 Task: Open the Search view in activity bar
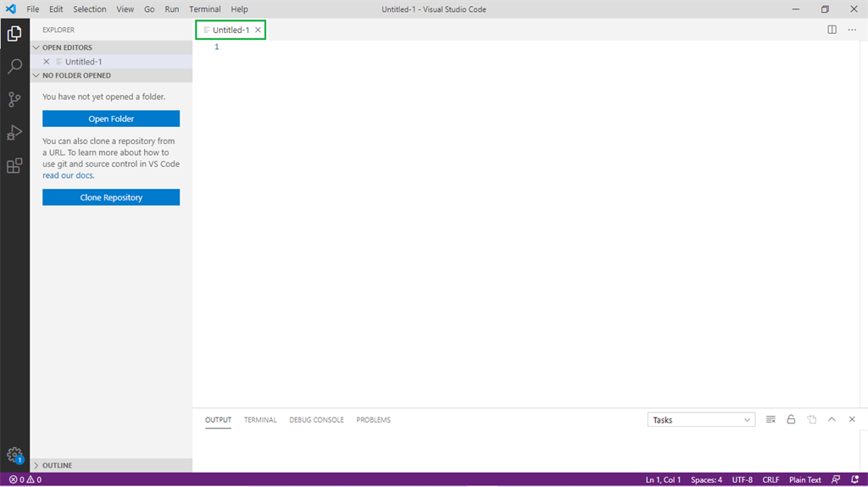(x=14, y=66)
